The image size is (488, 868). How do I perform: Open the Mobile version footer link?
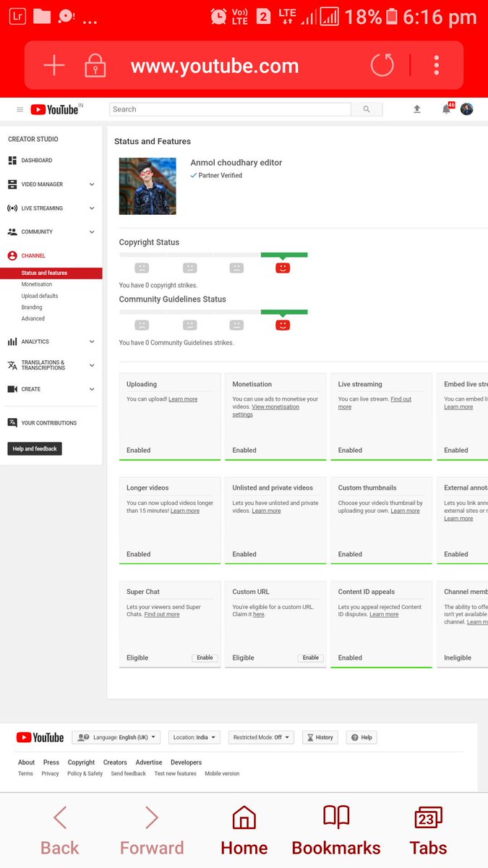[222, 774]
